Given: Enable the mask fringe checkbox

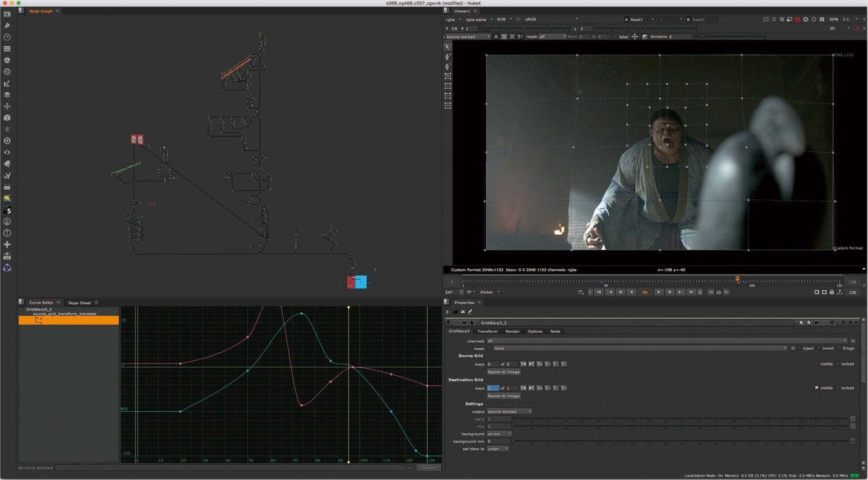Looking at the screenshot, I should click(x=840, y=348).
